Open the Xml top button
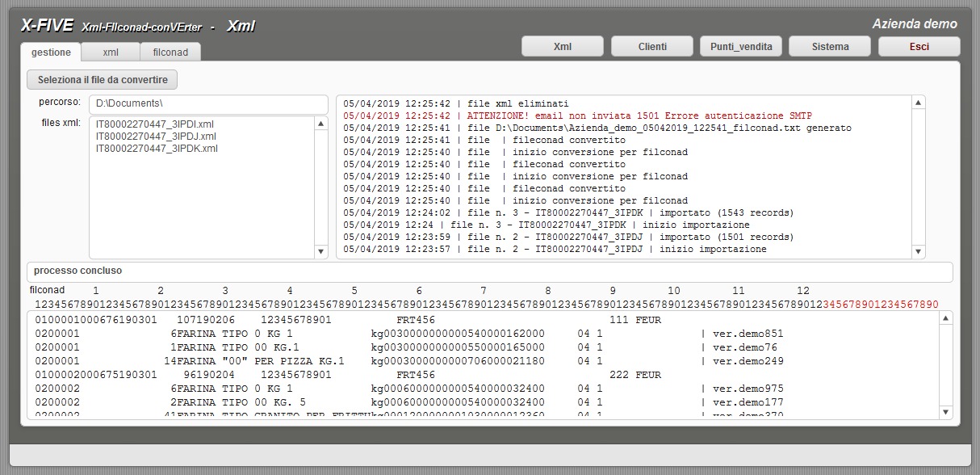980x475 pixels. (563, 46)
